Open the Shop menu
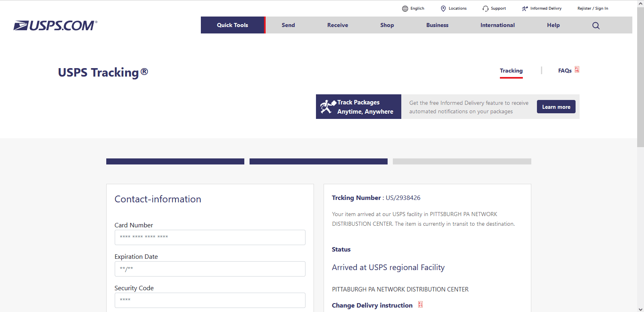 pyautogui.click(x=387, y=25)
